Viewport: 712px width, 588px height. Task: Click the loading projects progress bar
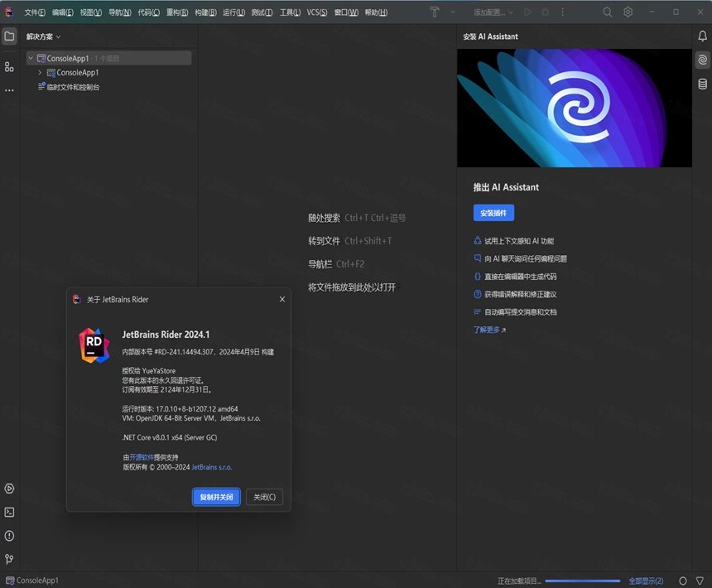tap(583, 581)
